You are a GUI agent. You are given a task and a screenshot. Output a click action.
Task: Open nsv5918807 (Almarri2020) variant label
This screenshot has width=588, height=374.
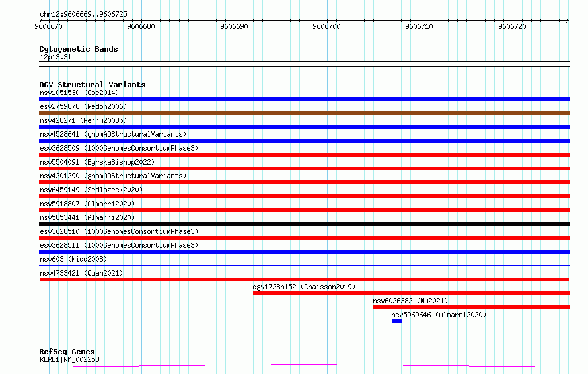[87, 204]
